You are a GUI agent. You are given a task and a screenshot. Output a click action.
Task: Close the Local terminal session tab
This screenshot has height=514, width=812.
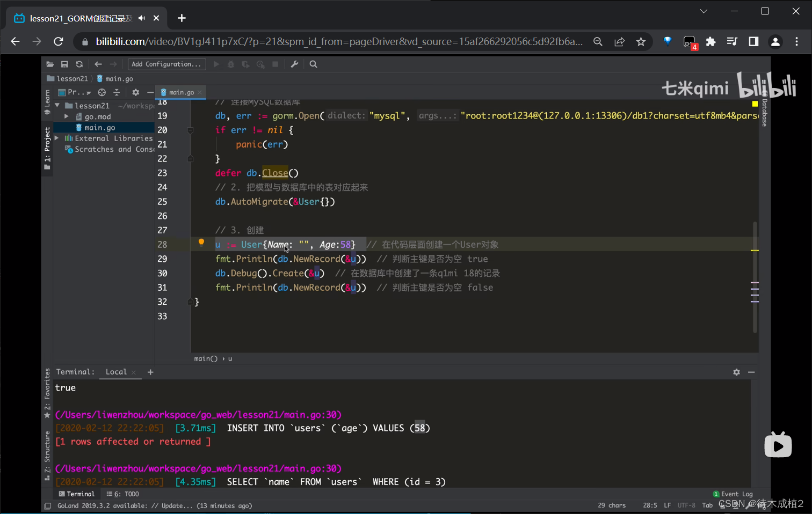tap(134, 372)
